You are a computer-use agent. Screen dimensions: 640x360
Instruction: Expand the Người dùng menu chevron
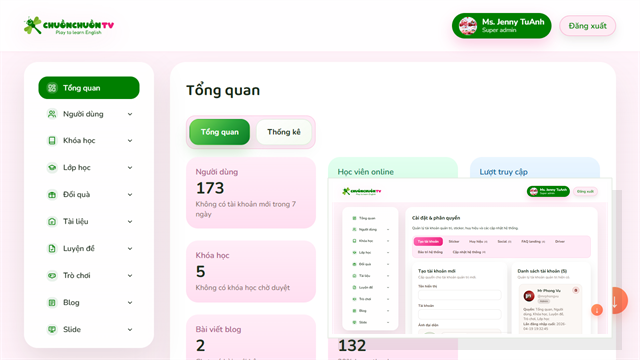tap(130, 114)
